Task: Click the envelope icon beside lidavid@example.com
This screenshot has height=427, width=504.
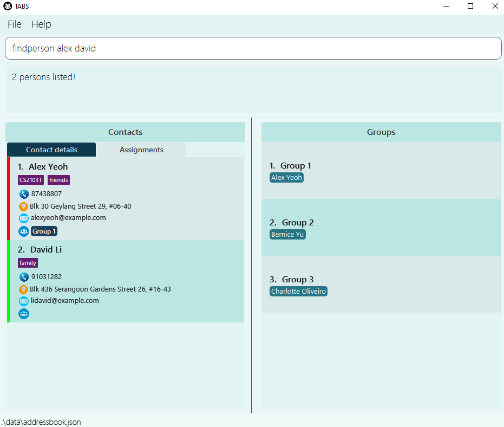Action: 24,301
